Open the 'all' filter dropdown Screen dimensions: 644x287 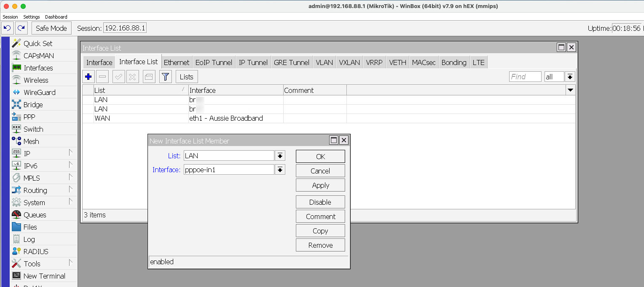point(569,76)
